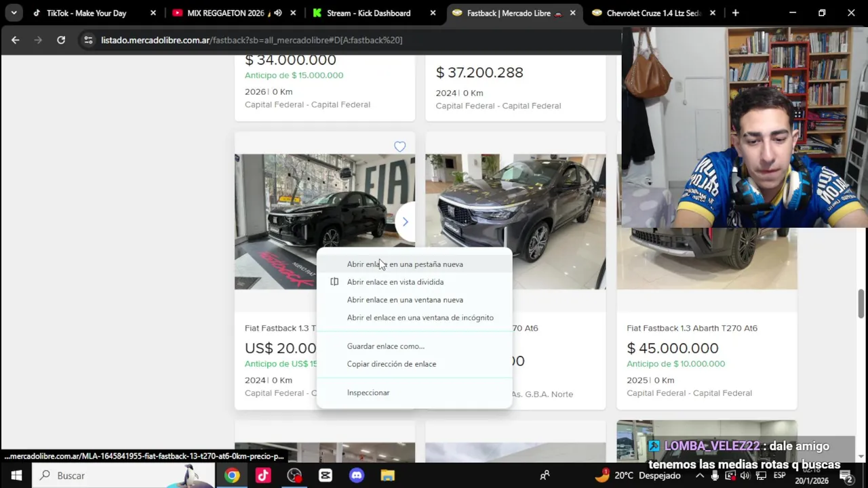
Task: Open TikTok app from the taskbar
Action: pyautogui.click(x=263, y=476)
